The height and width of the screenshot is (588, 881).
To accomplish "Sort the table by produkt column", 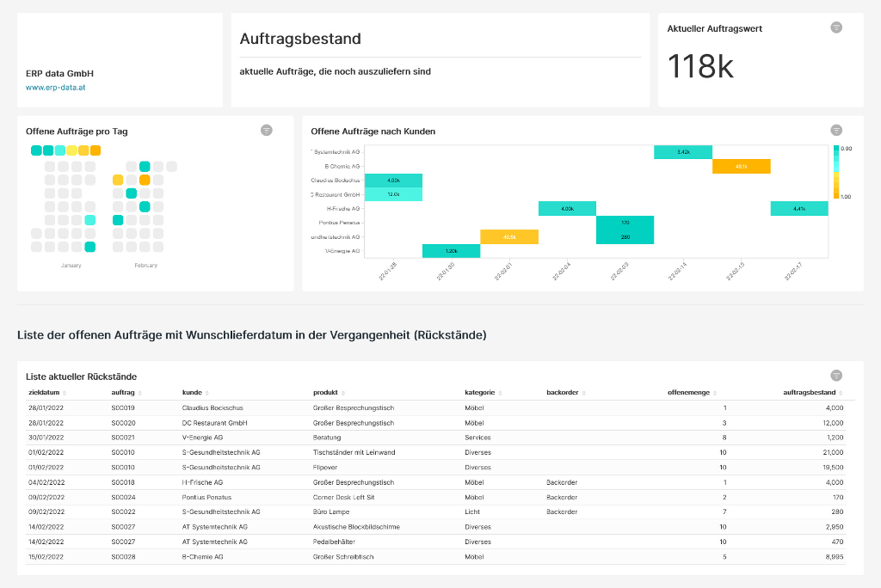I will (343, 391).
